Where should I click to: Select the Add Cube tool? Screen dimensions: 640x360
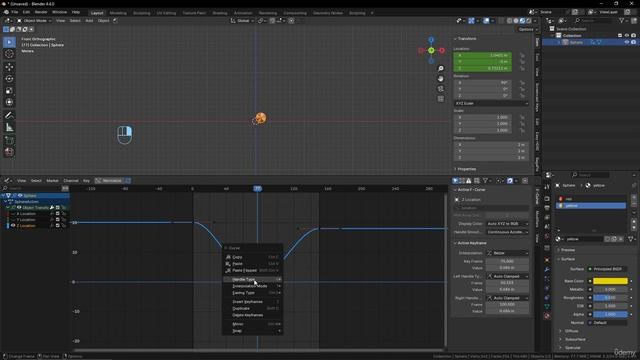coord(9,141)
